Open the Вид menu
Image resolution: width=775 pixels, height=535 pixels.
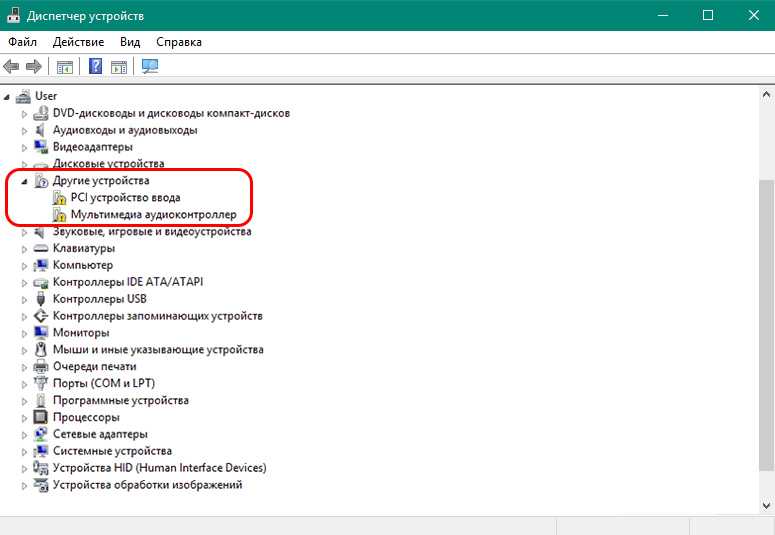tap(130, 42)
